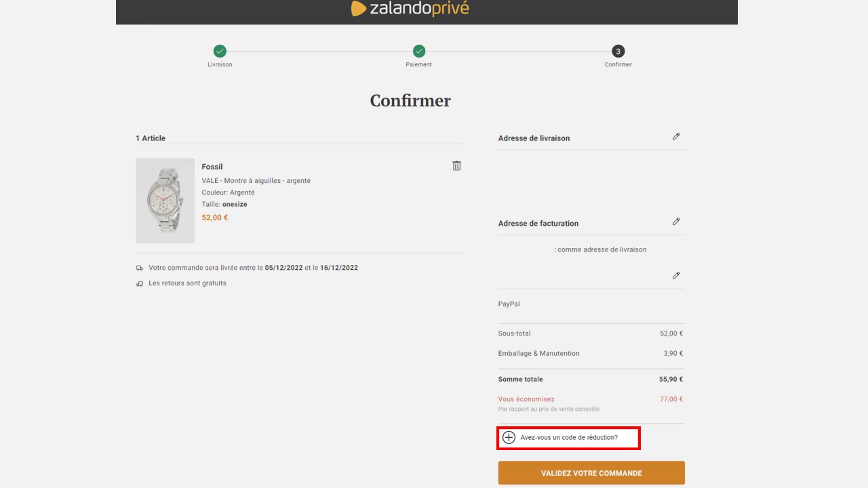868x488 pixels.
Task: Edit the PayPal payment method pencil icon
Action: [676, 275]
